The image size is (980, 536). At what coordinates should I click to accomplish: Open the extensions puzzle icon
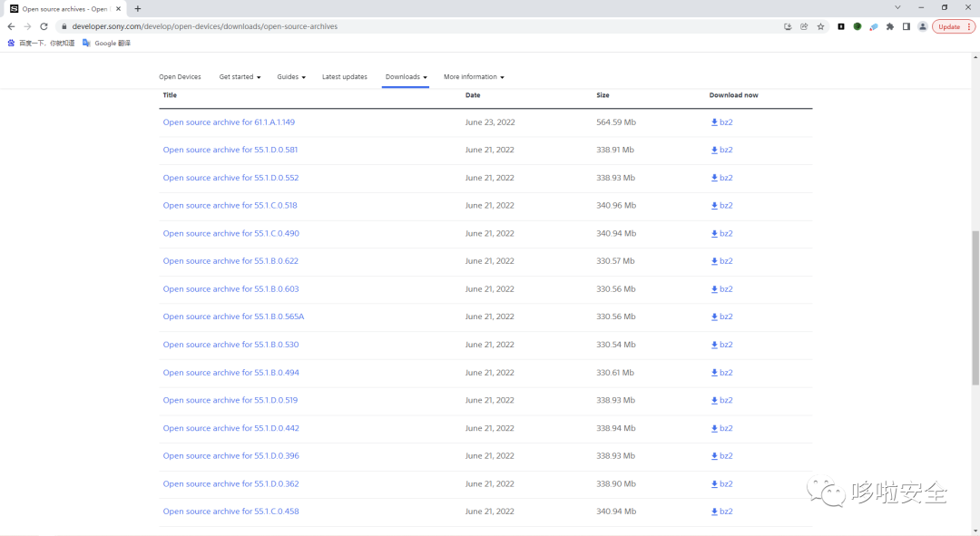pos(890,26)
